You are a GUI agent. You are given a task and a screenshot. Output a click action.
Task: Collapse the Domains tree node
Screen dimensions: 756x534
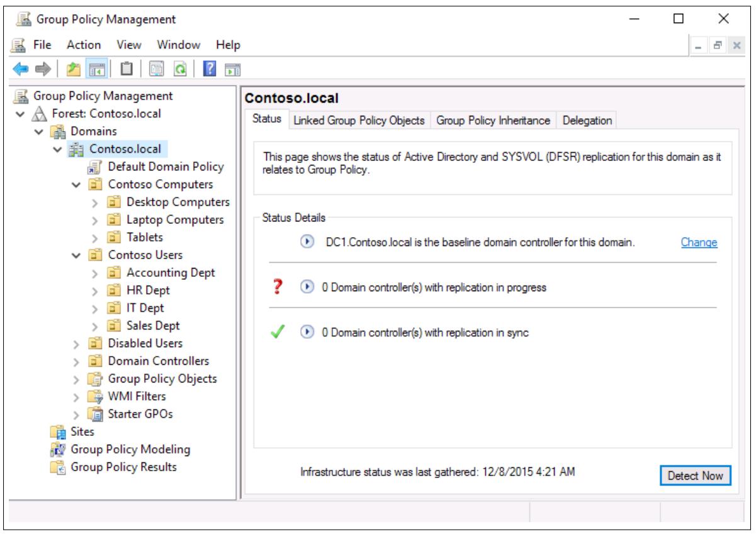(x=40, y=132)
